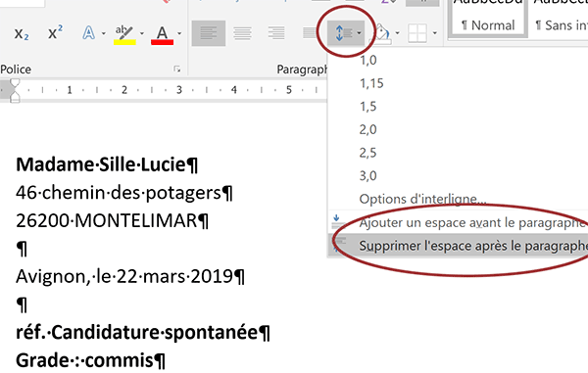Click in the line réf. Candidature spontanée
Viewport: 588px width, 373px height.
142,332
